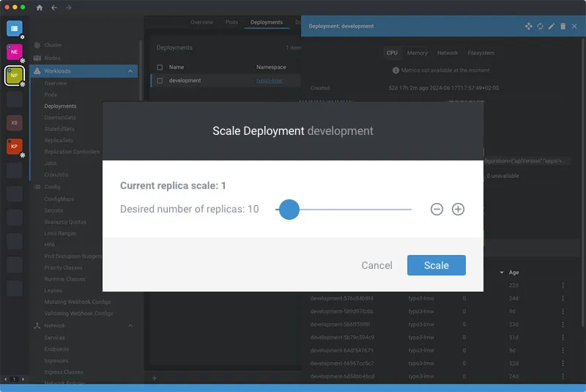This screenshot has height=392, width=586.
Task: Click the Config icon in sidebar
Action: point(37,187)
